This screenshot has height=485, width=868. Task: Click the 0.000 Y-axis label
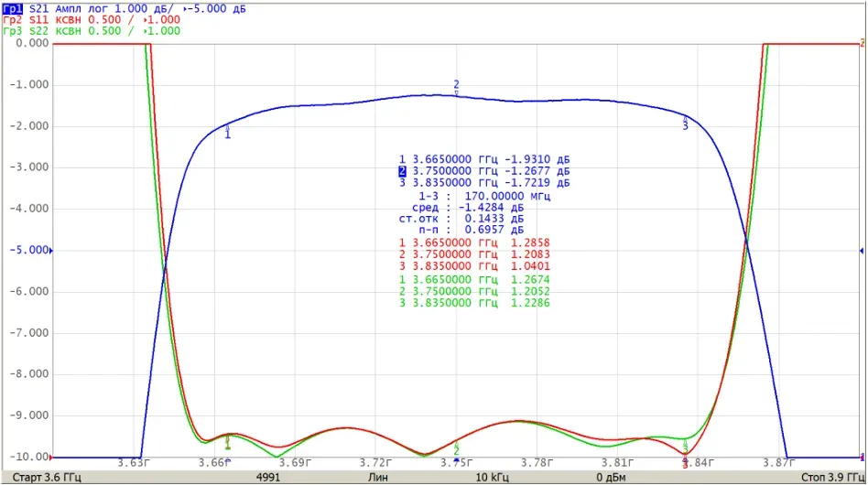pyautogui.click(x=32, y=43)
